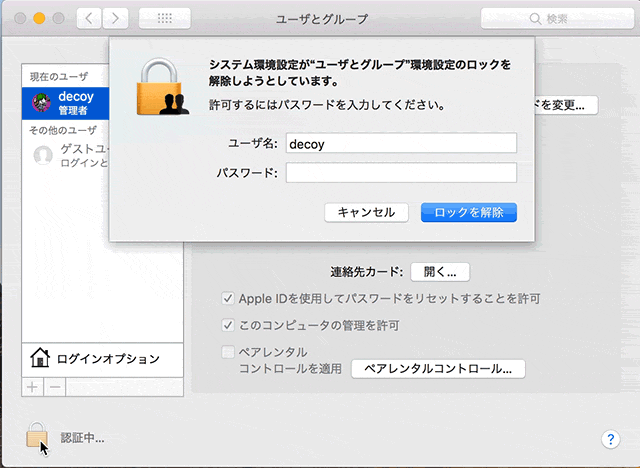Select decoy 管理者 user row
Image resolution: width=640 pixels, height=468 pixels.
coord(65,103)
